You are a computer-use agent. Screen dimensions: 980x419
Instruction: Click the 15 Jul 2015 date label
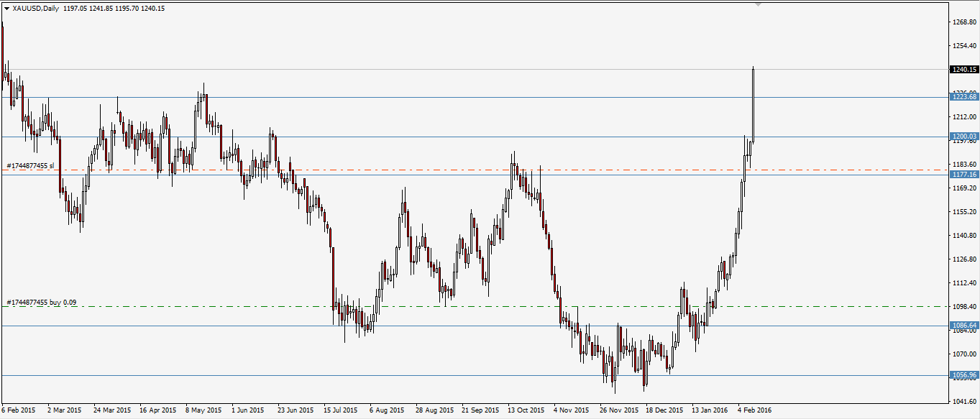pos(342,410)
